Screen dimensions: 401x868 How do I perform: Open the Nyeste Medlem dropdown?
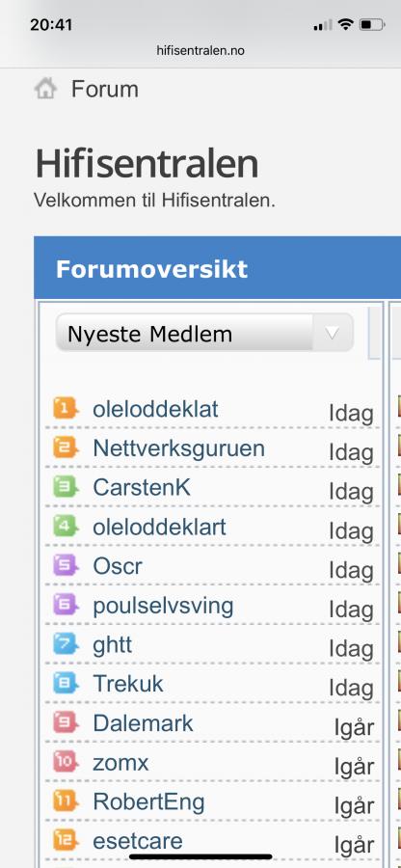coord(204,334)
